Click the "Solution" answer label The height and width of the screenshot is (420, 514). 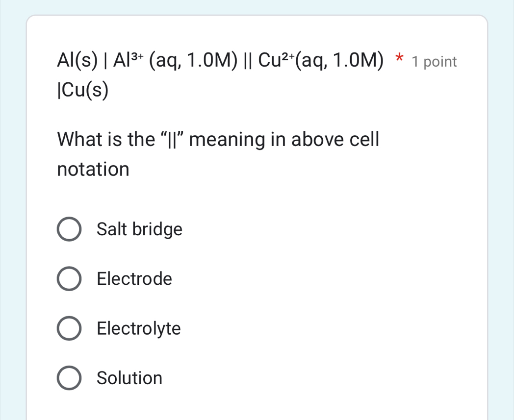[129, 378]
